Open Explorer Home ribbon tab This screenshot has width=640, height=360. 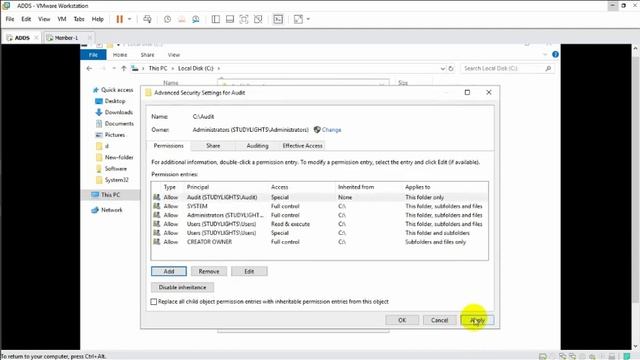pyautogui.click(x=120, y=55)
